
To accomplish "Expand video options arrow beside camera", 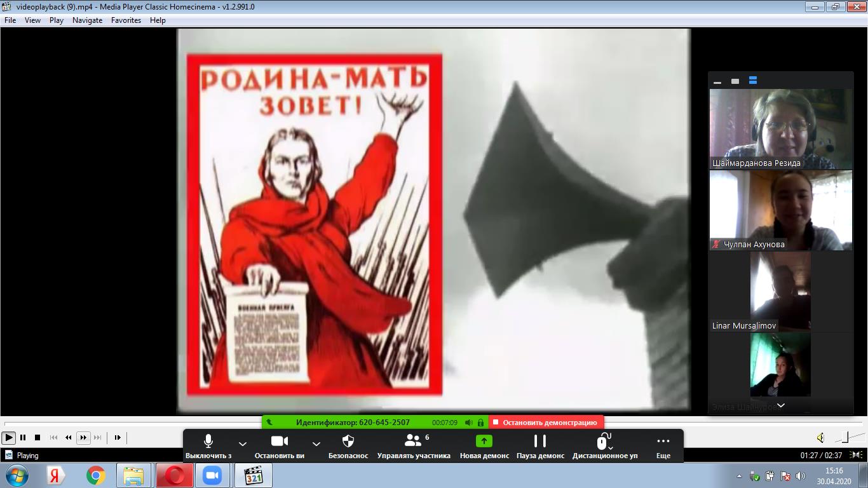I will [316, 444].
